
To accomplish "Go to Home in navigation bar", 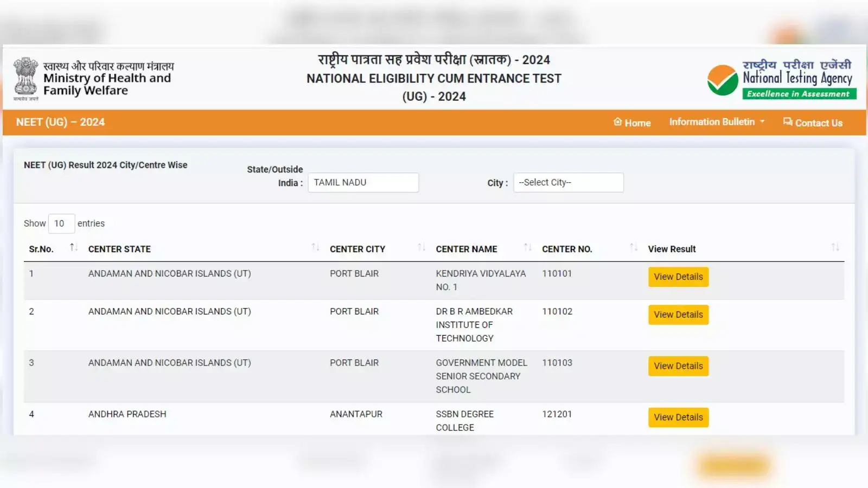I will [632, 123].
